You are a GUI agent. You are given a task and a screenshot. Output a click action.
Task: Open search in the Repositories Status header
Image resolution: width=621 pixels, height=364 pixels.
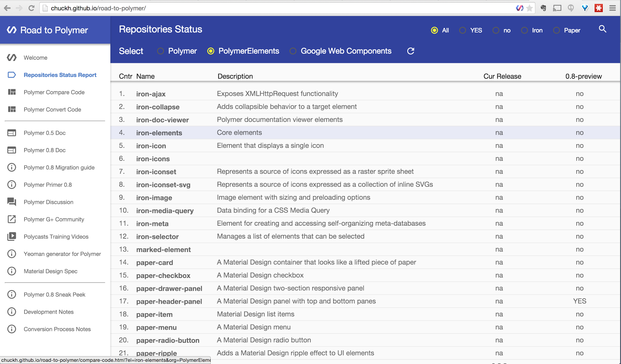(602, 29)
